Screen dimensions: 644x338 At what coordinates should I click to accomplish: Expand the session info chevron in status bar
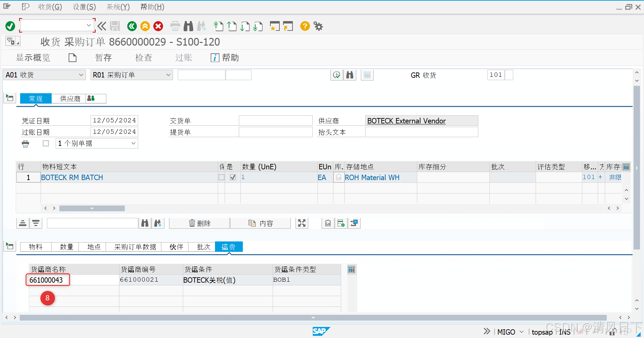point(487,331)
